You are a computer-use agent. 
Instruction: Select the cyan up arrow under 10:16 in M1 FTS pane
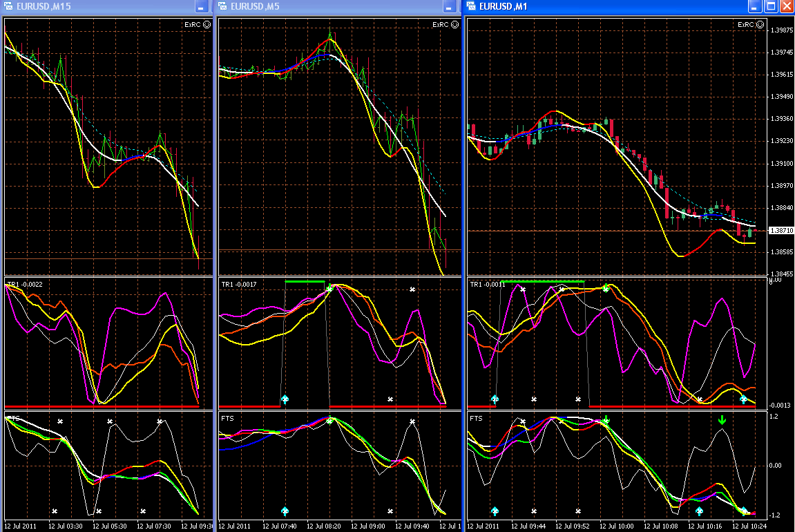pos(699,511)
